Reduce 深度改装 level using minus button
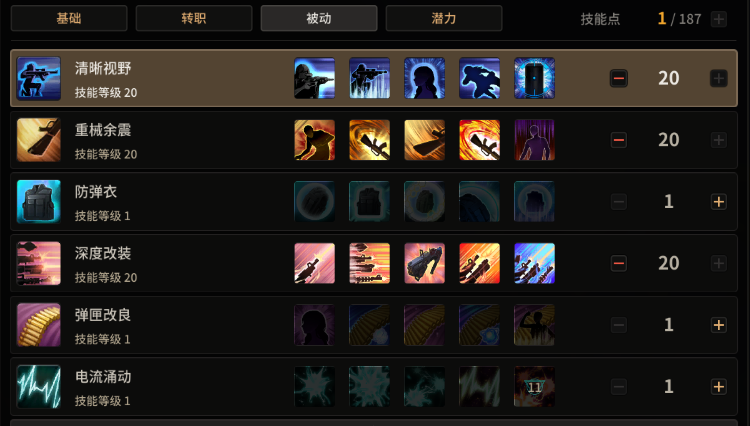Image resolution: width=750 pixels, height=426 pixels. pyautogui.click(x=618, y=263)
